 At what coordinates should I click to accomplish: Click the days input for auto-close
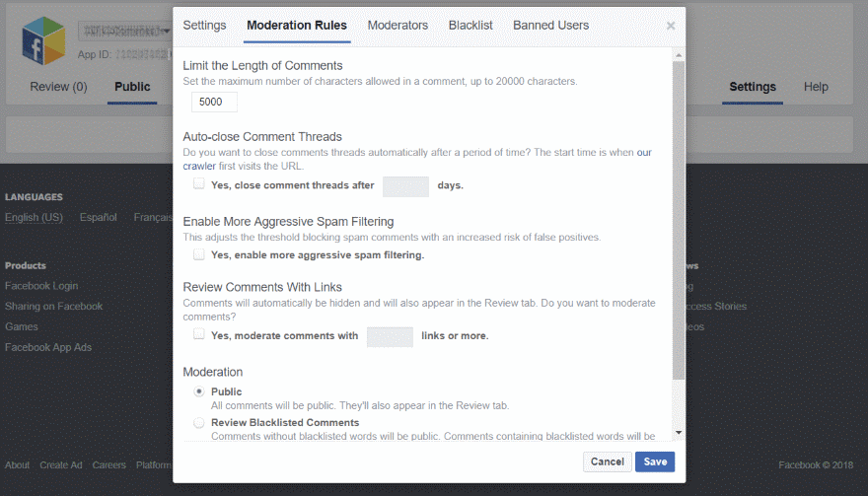(405, 186)
